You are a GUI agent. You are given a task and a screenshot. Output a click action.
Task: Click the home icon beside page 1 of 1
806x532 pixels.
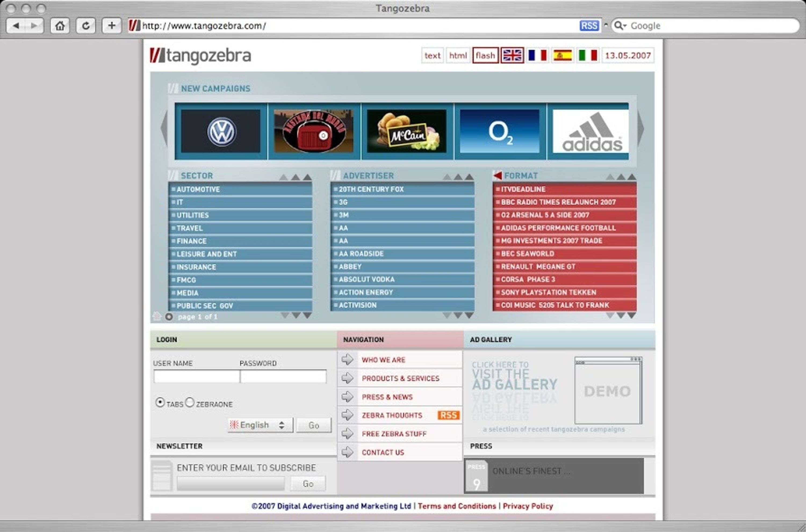pyautogui.click(x=157, y=316)
